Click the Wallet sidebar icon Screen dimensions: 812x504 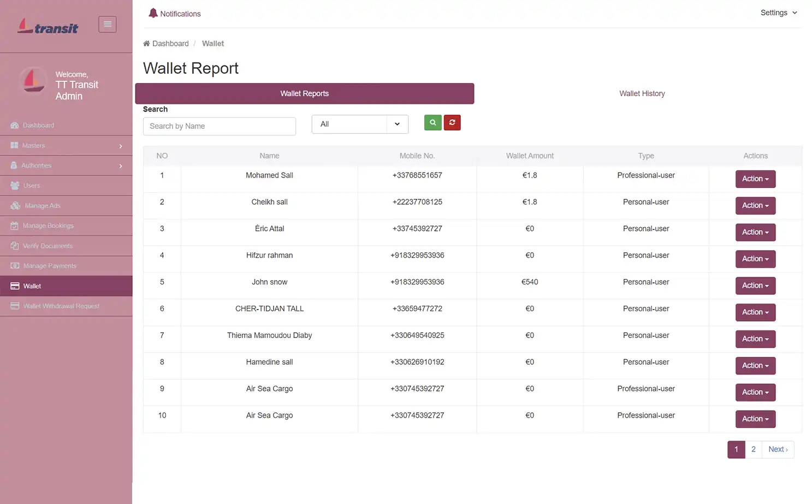[14, 286]
